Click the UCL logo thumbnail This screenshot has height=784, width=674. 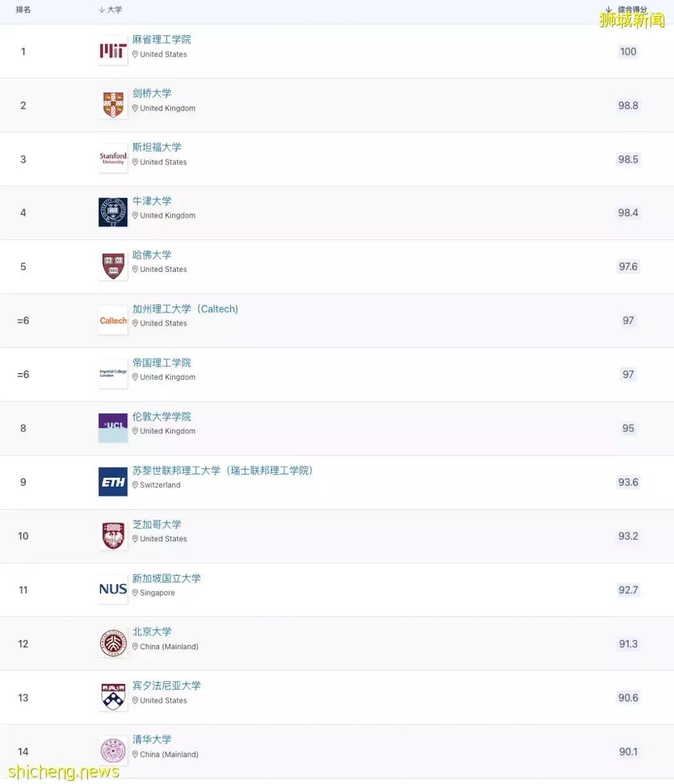coord(113,428)
